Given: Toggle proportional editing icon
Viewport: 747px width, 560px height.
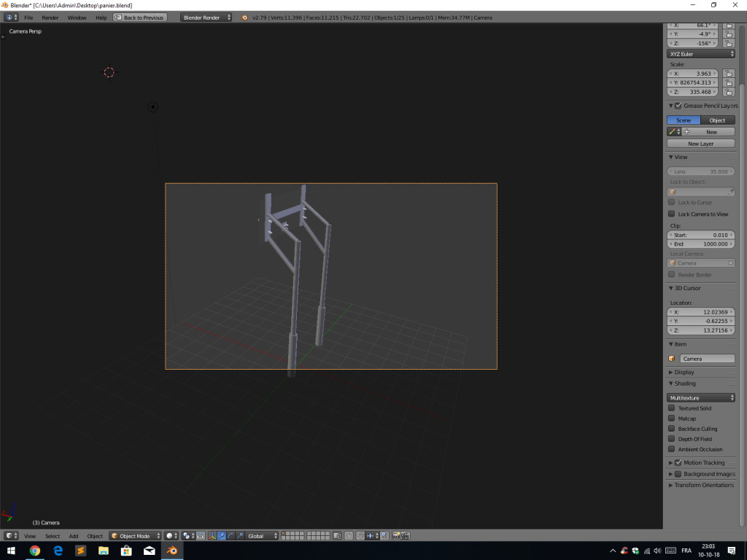Looking at the screenshot, I should point(349,536).
